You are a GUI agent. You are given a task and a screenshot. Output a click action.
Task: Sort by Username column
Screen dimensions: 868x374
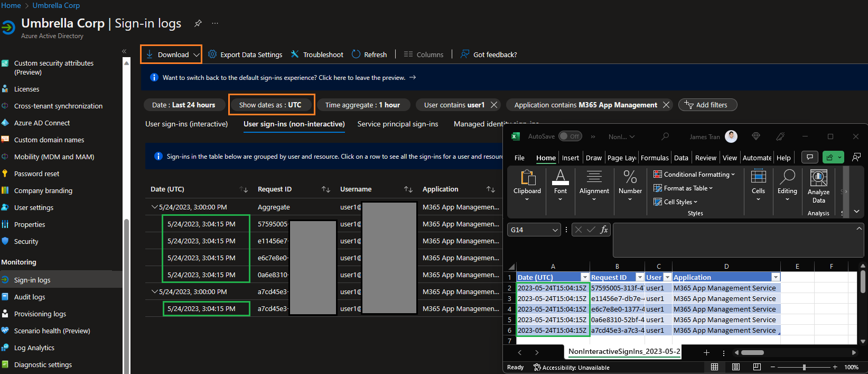click(x=408, y=189)
